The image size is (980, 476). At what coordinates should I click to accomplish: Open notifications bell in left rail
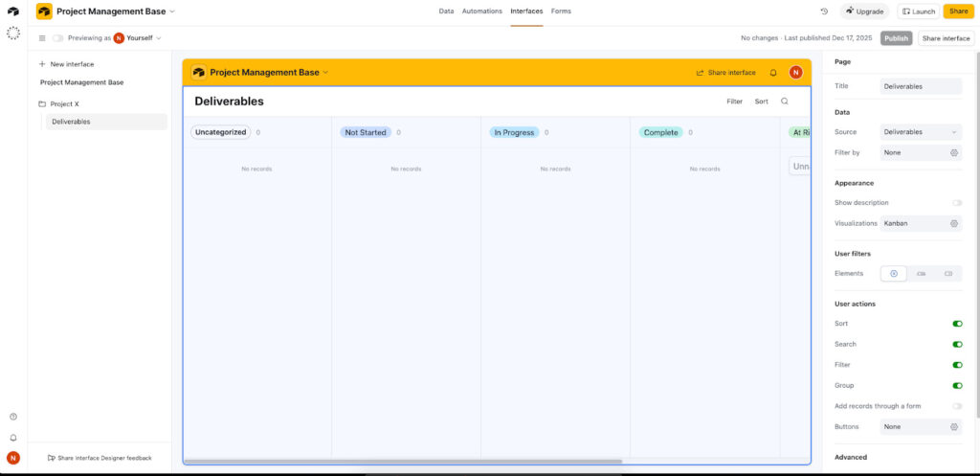point(13,438)
